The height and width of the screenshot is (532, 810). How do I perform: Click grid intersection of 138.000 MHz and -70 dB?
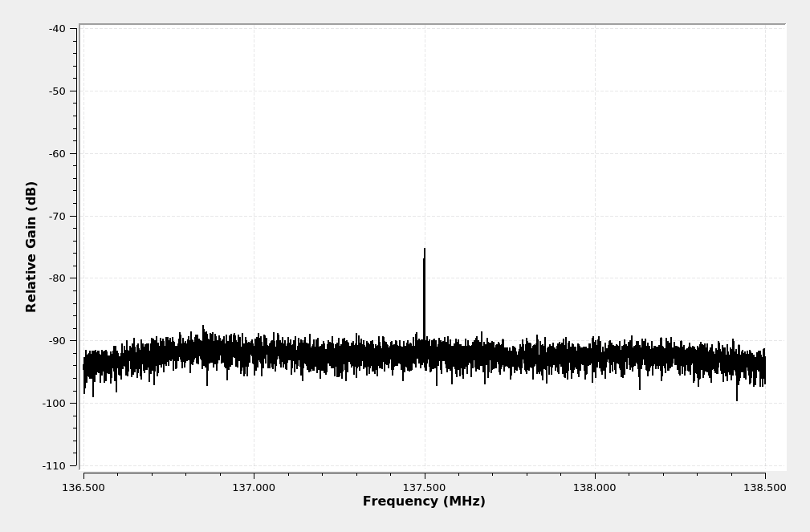tap(595, 216)
